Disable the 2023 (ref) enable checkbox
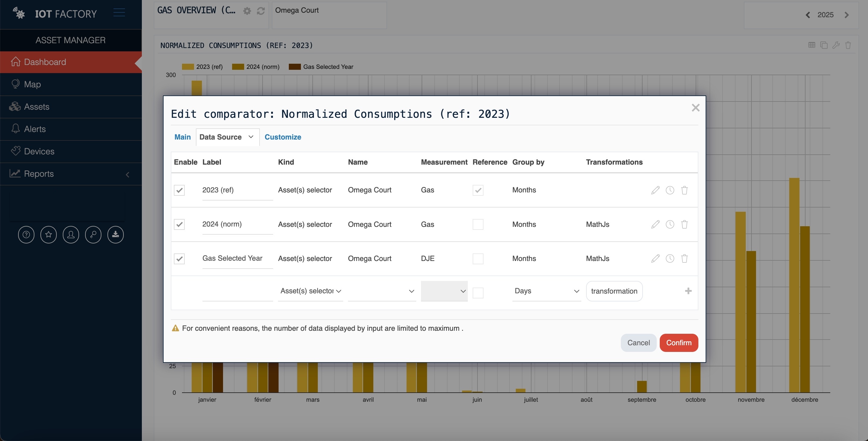 [x=179, y=190]
